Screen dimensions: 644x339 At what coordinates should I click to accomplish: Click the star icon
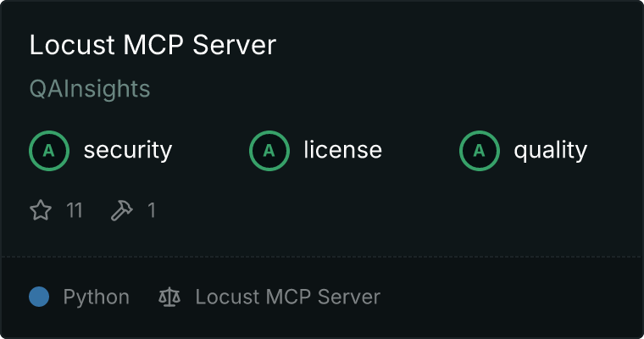point(41,210)
